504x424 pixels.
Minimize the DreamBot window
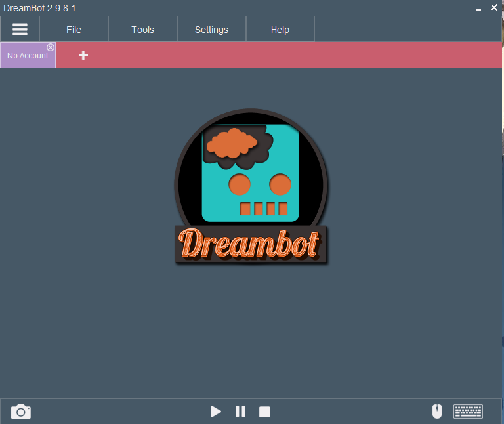click(478, 9)
